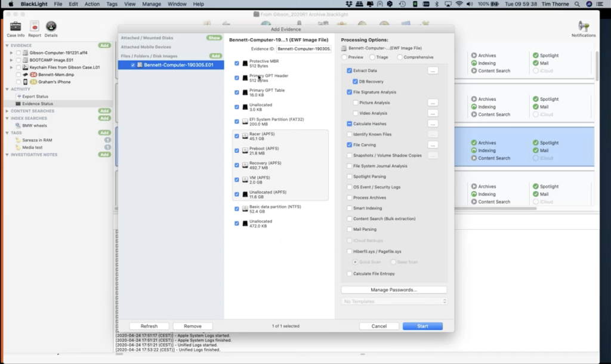Open the Media test tag icon
The height and width of the screenshot is (364, 611).
tap(18, 147)
